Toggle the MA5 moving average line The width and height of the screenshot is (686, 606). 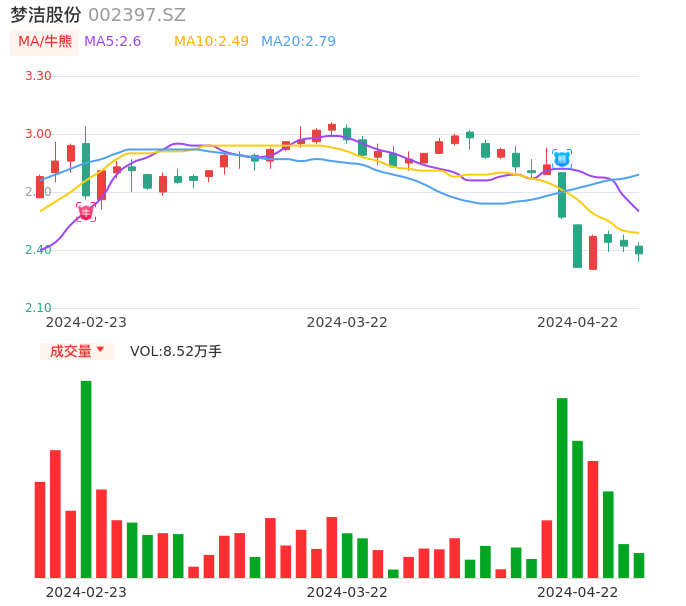coord(112,42)
